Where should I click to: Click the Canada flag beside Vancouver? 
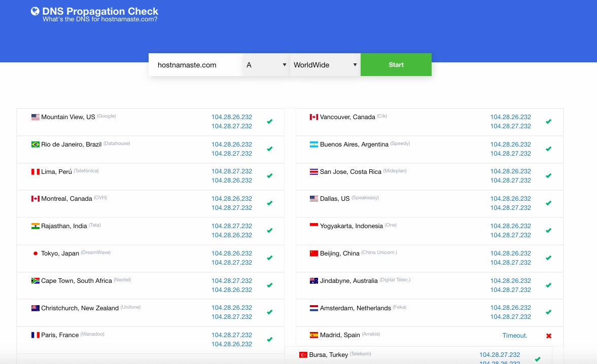[314, 117]
